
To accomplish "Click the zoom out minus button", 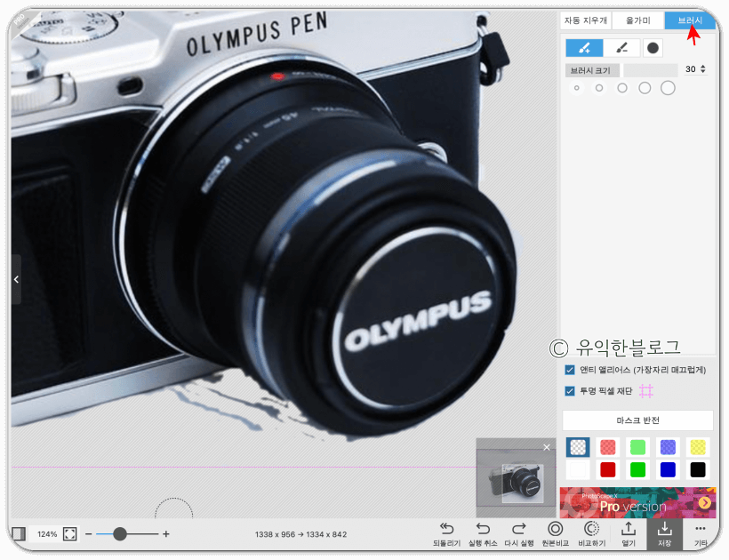I will 88,534.
